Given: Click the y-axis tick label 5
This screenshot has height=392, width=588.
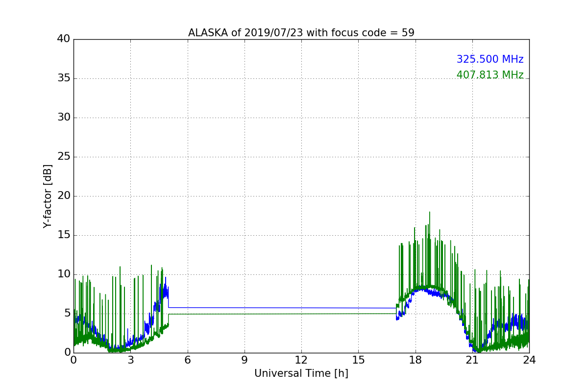Looking at the screenshot, I should [67, 314].
